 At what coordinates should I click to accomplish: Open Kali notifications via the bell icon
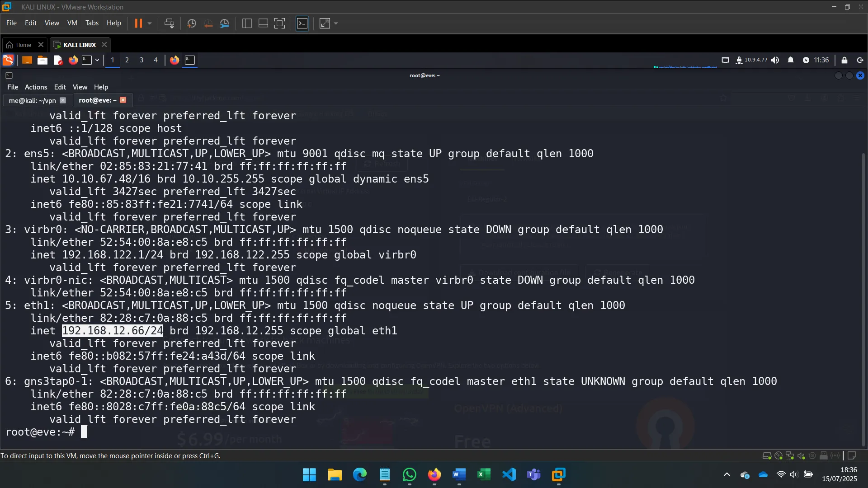(x=791, y=60)
